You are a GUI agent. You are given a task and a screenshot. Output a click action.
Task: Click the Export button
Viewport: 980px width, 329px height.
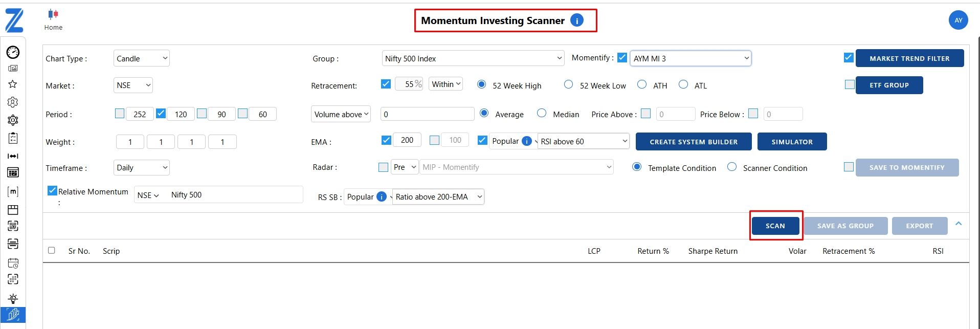click(920, 226)
